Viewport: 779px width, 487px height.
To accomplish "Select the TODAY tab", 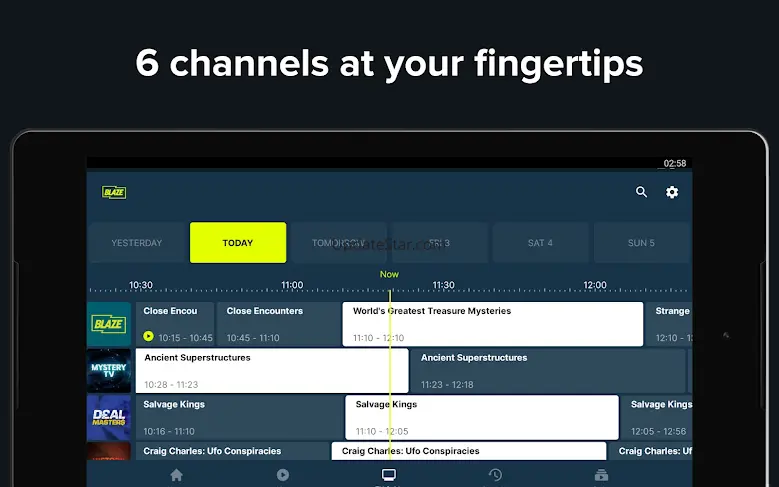I will click(x=238, y=243).
